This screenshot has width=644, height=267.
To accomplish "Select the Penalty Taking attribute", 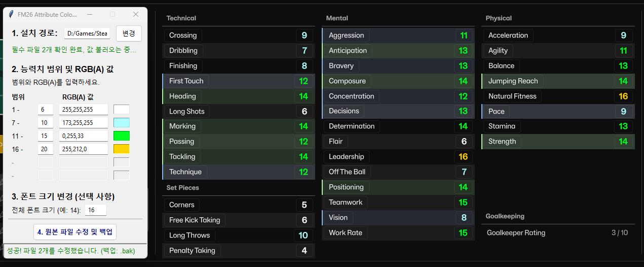I will (192, 251).
